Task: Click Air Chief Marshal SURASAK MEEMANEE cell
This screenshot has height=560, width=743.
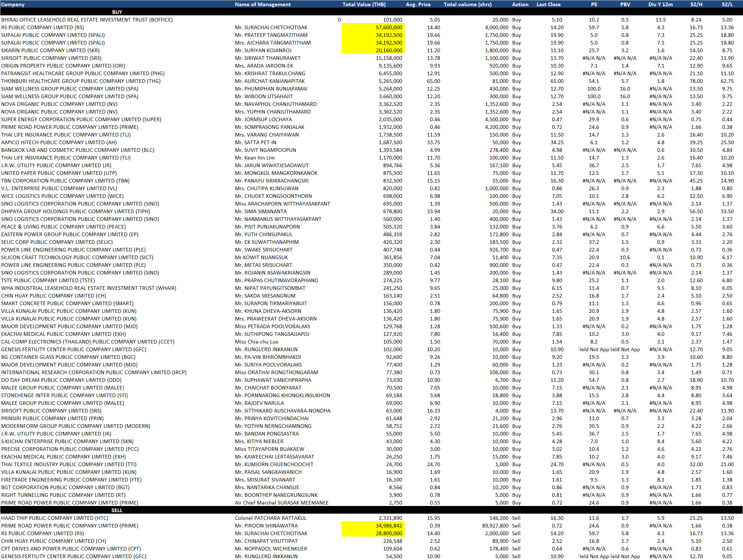Action: (282, 503)
